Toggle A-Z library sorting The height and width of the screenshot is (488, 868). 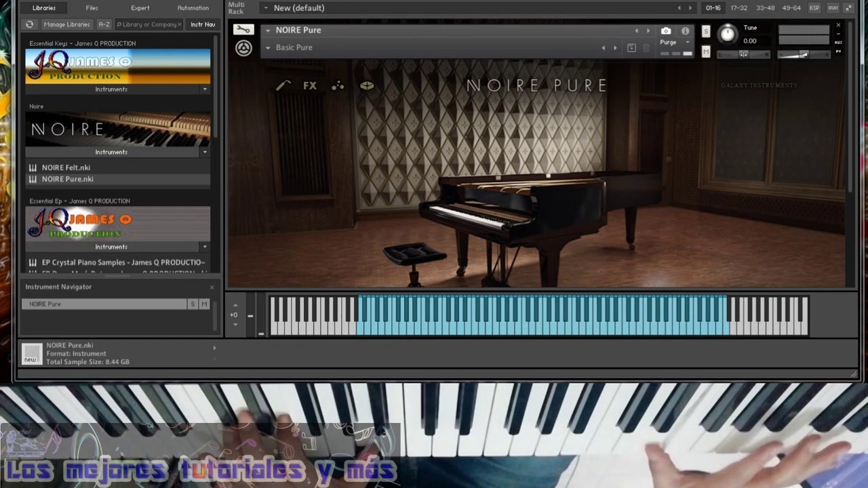(x=104, y=24)
